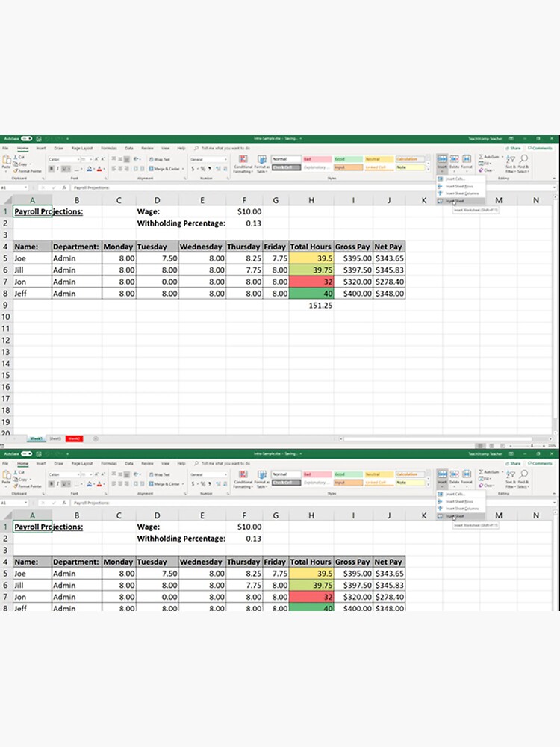The height and width of the screenshot is (747, 560).
Task: Click the Comments button in the upper window
Action: tap(541, 149)
